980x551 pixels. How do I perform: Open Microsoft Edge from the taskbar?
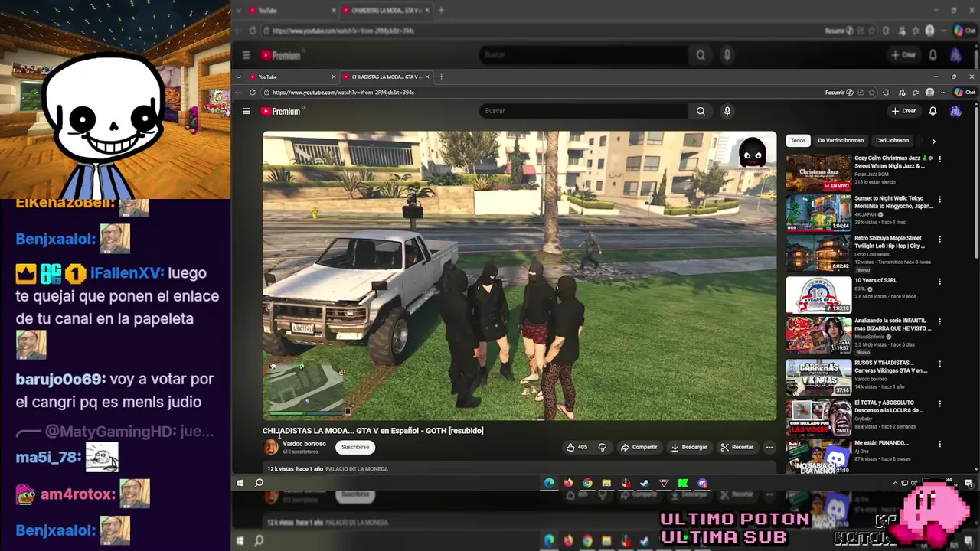549,483
